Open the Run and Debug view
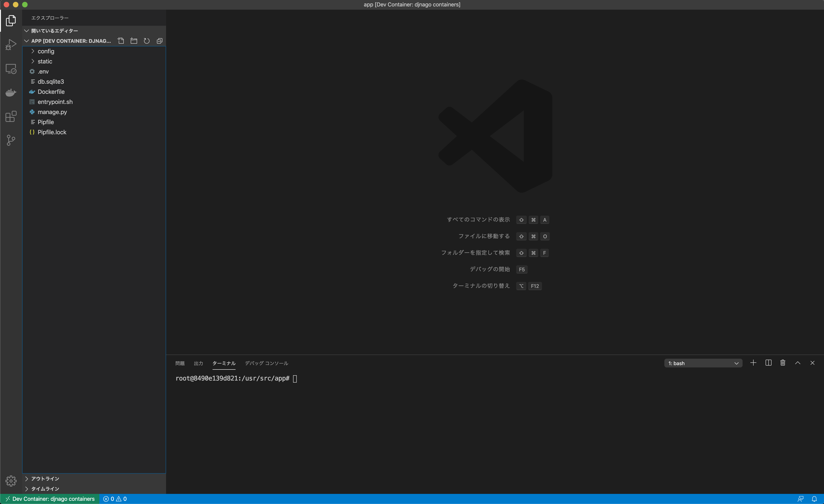This screenshot has width=824, height=504. tap(11, 44)
